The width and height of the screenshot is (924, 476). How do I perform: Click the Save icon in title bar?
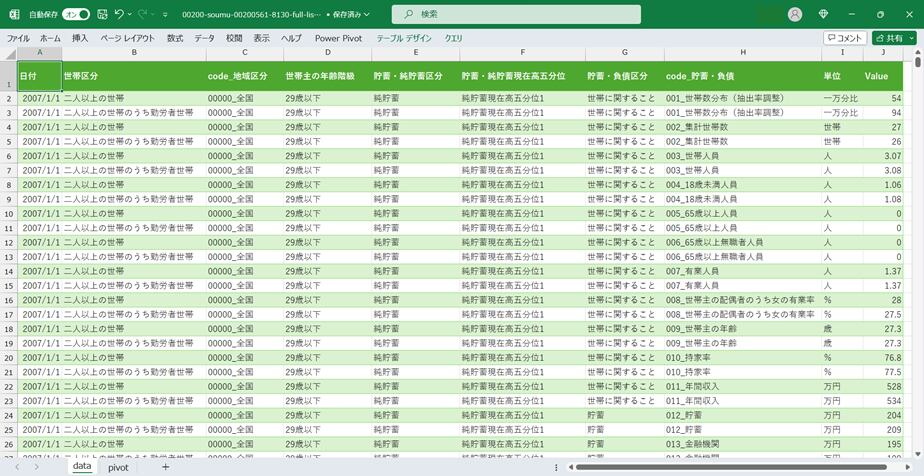coord(102,14)
